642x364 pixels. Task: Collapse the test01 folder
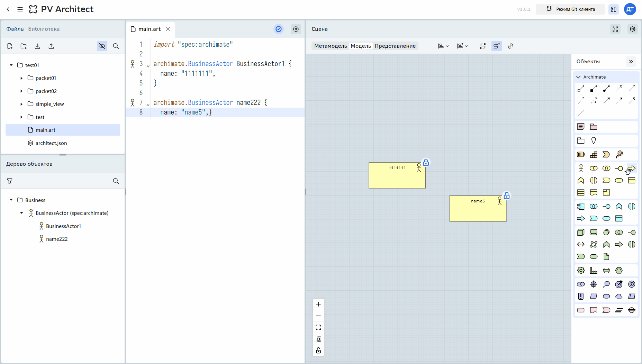click(x=11, y=65)
